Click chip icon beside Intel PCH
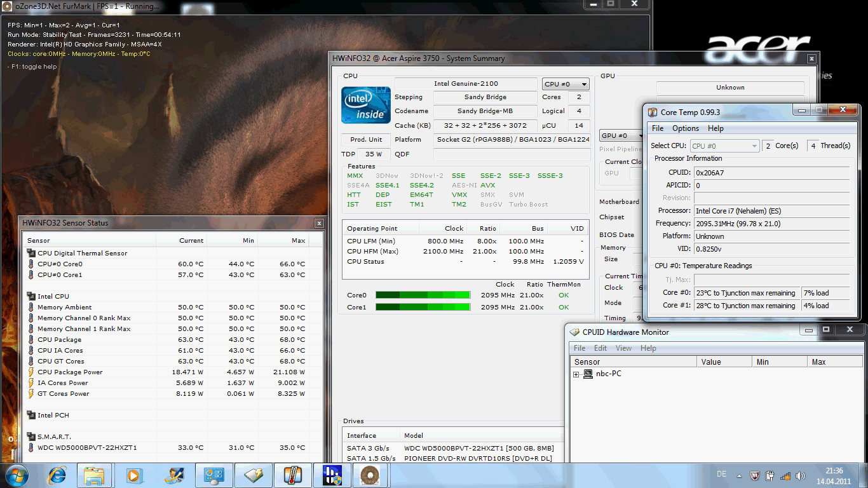 pyautogui.click(x=31, y=415)
